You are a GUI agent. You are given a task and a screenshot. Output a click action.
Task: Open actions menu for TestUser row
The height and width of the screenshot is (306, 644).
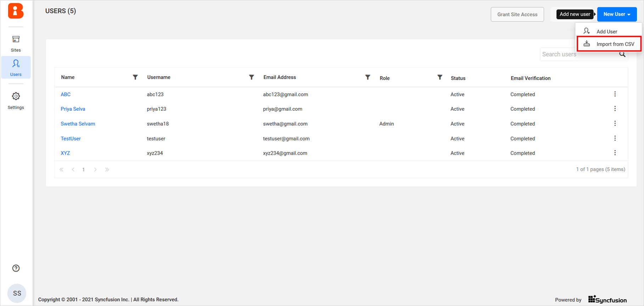point(615,138)
